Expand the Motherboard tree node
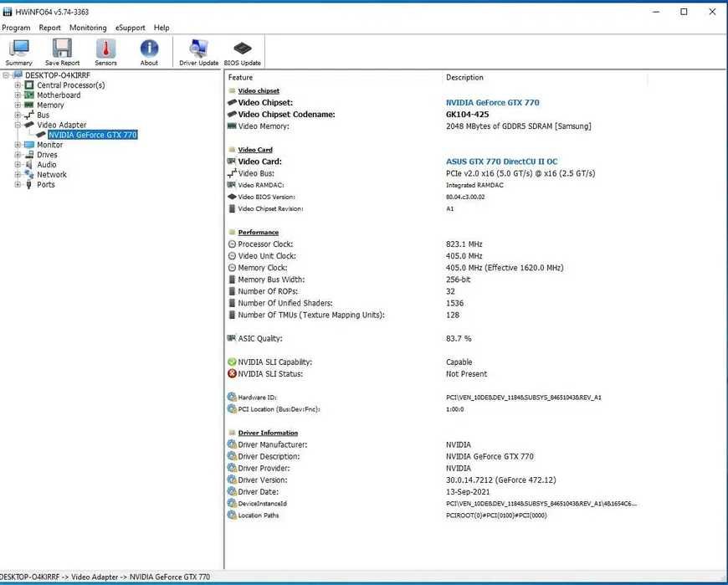728x585 pixels. coord(18,95)
